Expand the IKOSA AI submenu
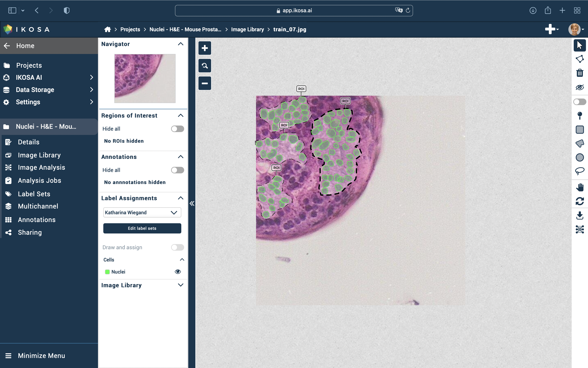 point(91,77)
